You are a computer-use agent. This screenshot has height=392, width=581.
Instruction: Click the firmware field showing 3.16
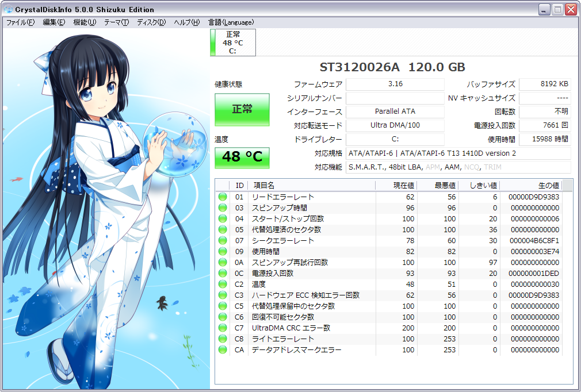pyautogui.click(x=395, y=84)
